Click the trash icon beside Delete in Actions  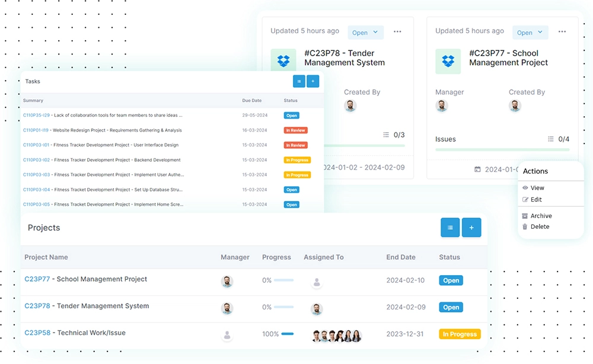[x=526, y=226]
